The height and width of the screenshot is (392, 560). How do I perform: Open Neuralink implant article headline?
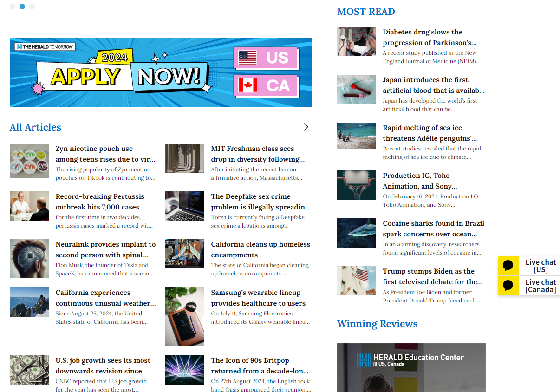[x=106, y=249]
